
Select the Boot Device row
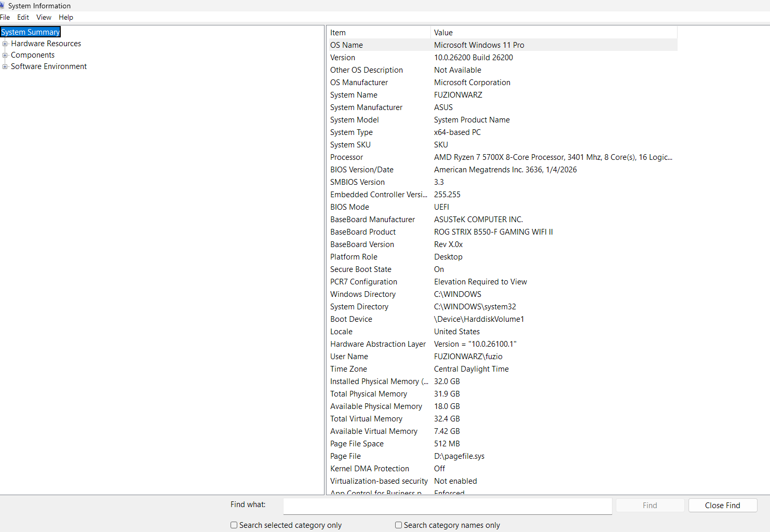click(503, 319)
